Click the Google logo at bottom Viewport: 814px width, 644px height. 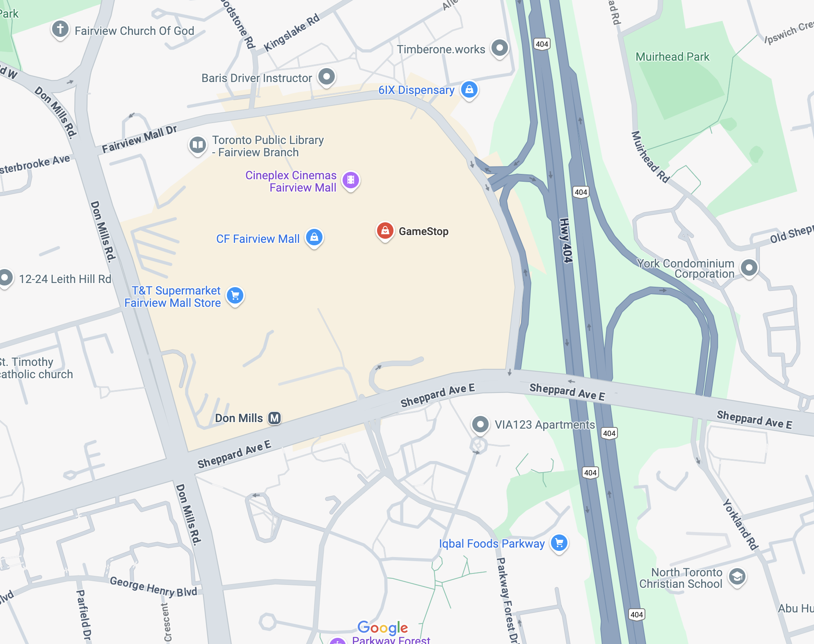coord(383,627)
